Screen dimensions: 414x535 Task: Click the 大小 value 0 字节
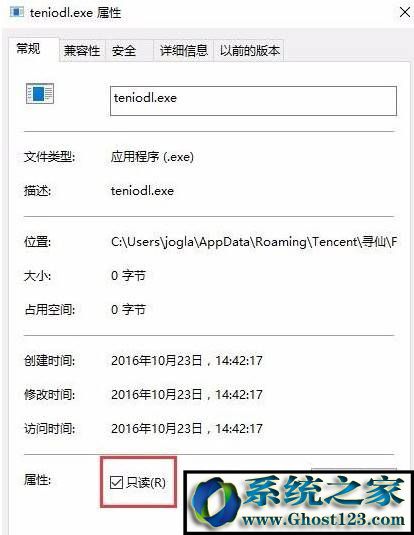(x=128, y=276)
